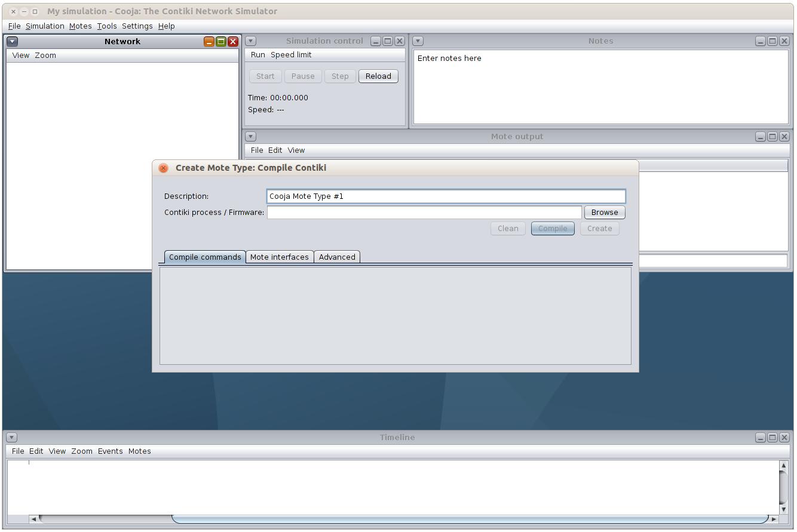Open the Mote output View menu

tap(296, 150)
